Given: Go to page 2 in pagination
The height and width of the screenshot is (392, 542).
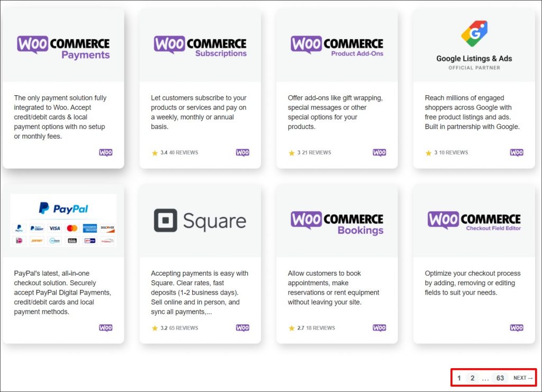Looking at the screenshot, I should [x=472, y=378].
